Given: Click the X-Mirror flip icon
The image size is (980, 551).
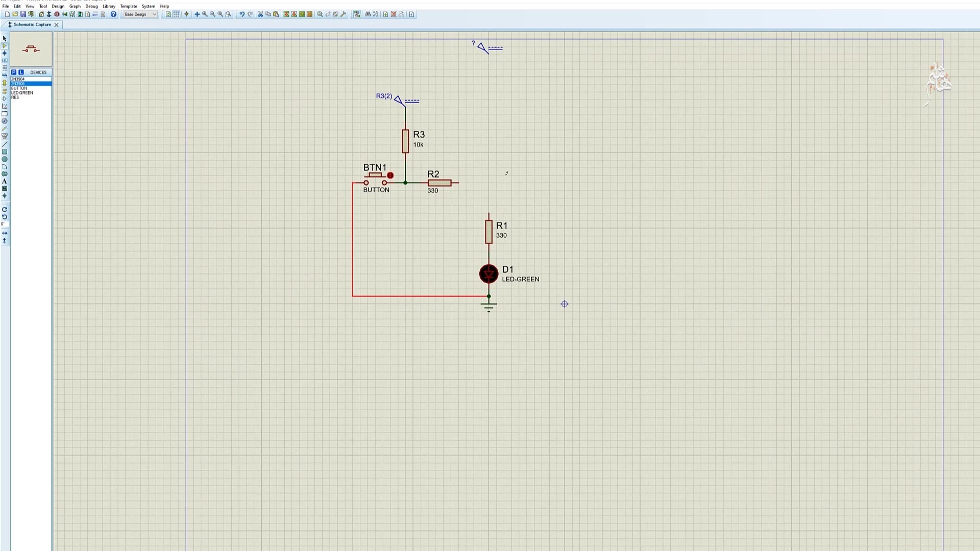Looking at the screenshot, I should tap(5, 233).
